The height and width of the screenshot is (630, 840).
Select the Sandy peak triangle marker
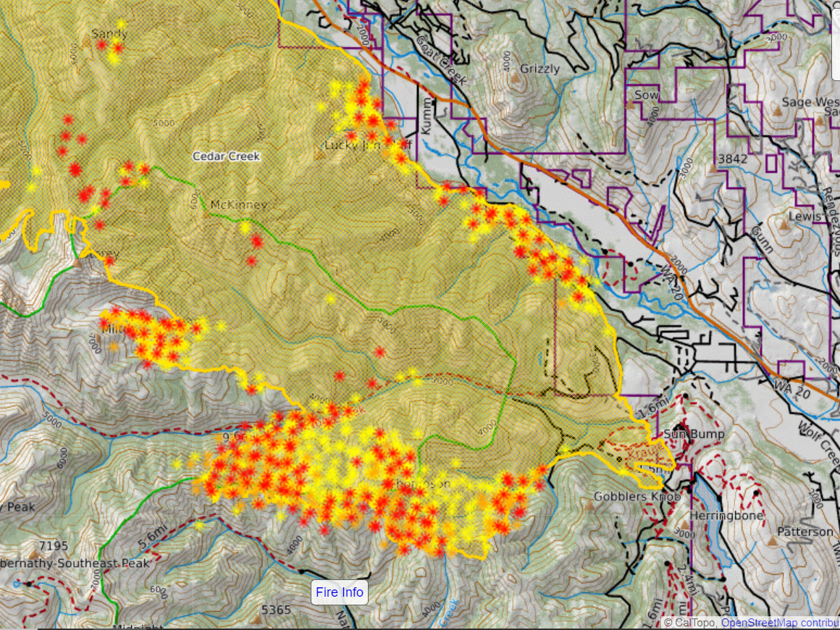point(88,43)
